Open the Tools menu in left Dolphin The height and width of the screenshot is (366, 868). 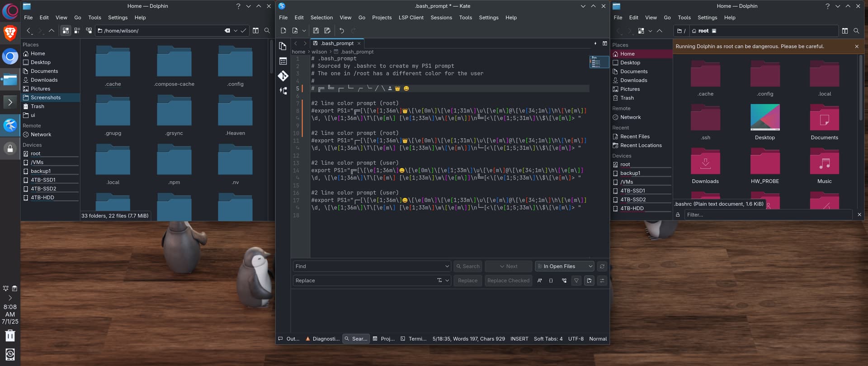[94, 18]
